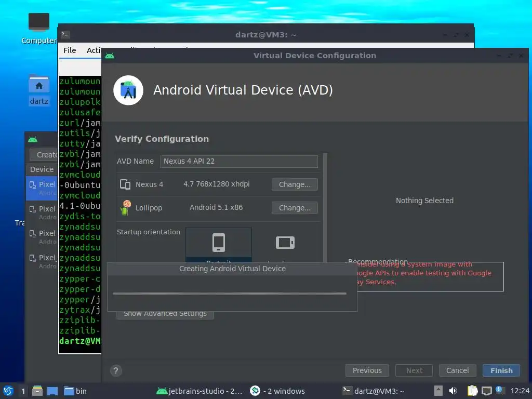Go back with the Previous button
The image size is (532, 399).
(367, 370)
